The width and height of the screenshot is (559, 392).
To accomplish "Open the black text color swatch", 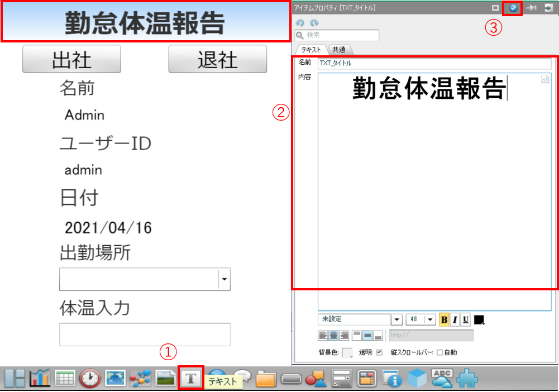I will click(x=479, y=319).
